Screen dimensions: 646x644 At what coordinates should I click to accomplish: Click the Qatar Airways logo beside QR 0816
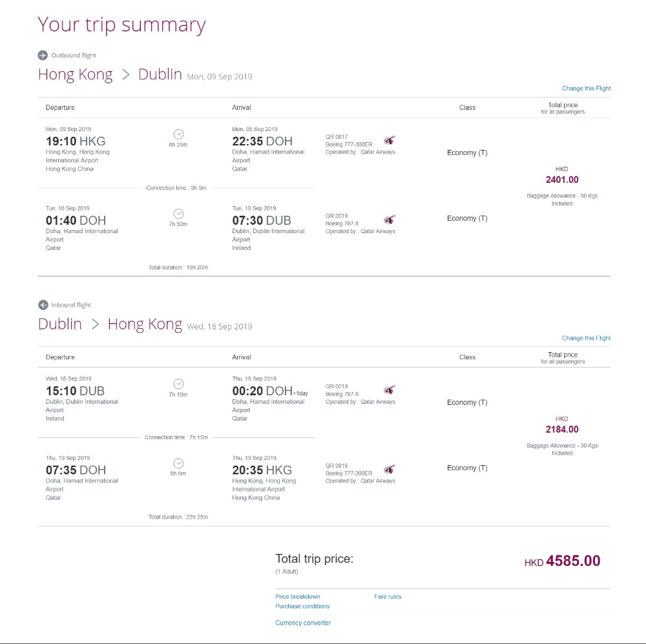390,469
